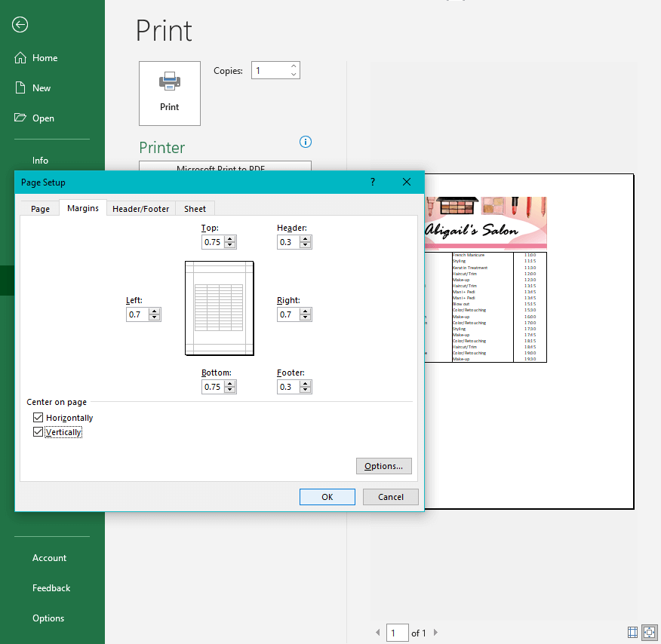Screen dimensions: 661x644
Task: Decrease the Left margin value
Action: 155,317
